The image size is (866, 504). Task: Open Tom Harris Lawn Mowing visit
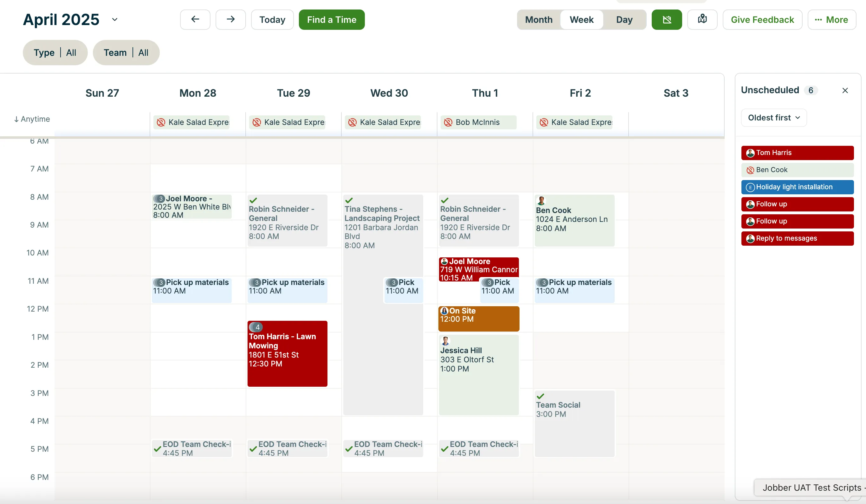pyautogui.click(x=287, y=354)
